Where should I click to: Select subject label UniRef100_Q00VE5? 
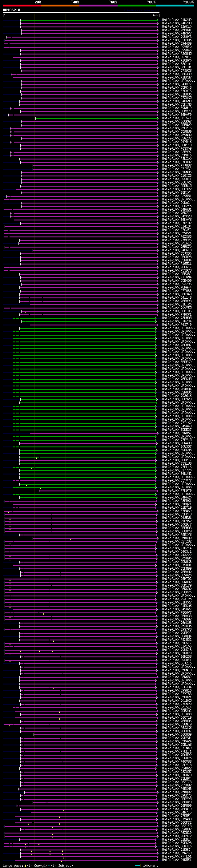[177, 308]
